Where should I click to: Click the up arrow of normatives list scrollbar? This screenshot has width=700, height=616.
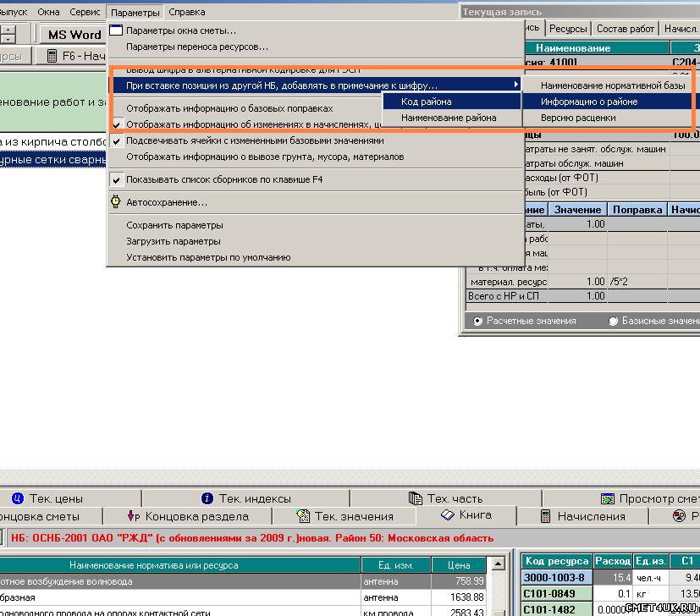click(x=498, y=564)
